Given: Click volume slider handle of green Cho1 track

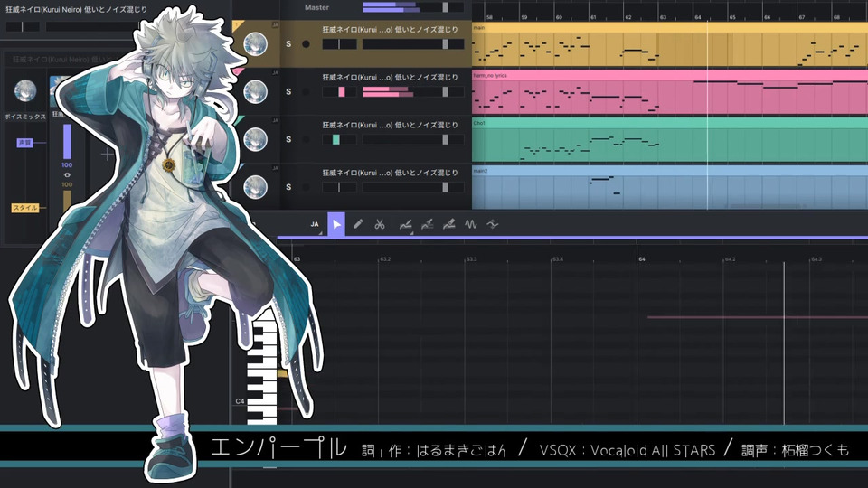Looking at the screenshot, I should (445, 139).
